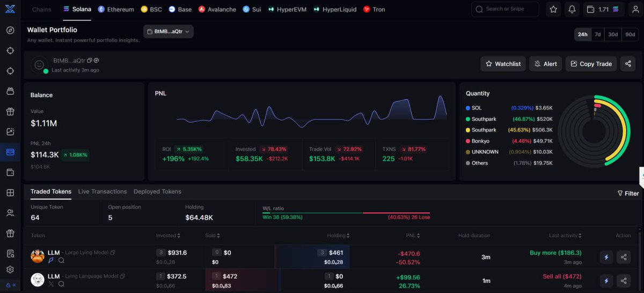Sort by the PNL column

[413, 236]
